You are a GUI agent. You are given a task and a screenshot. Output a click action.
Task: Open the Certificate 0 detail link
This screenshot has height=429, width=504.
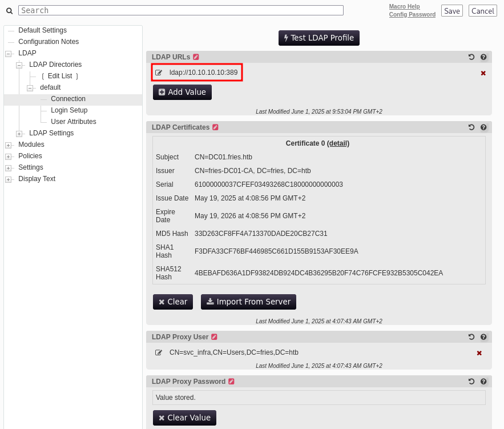(x=338, y=143)
